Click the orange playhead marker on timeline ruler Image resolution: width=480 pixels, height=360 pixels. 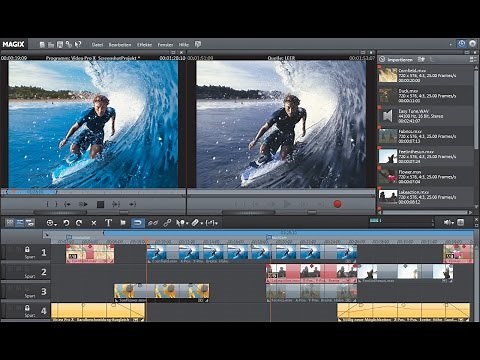pos(147,241)
